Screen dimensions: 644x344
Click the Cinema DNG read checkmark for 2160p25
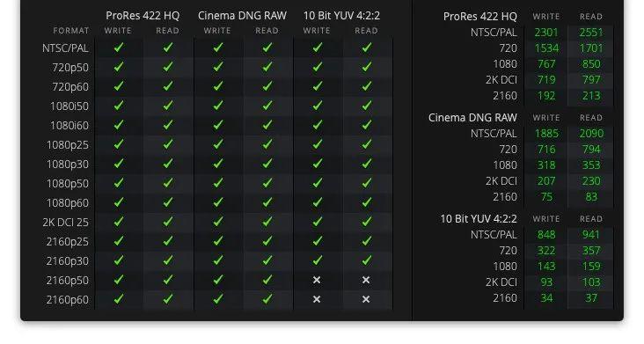[x=267, y=241]
